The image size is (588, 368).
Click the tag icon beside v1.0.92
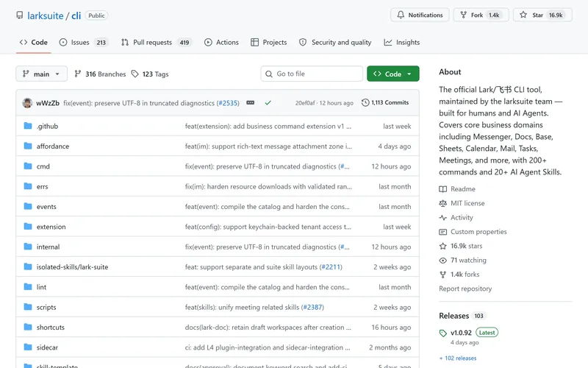(x=443, y=333)
